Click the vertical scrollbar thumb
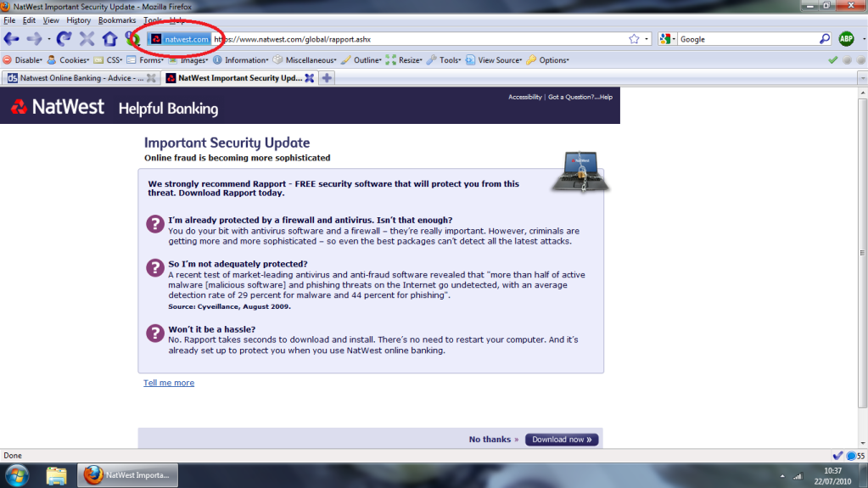The image size is (868, 488). pyautogui.click(x=862, y=253)
